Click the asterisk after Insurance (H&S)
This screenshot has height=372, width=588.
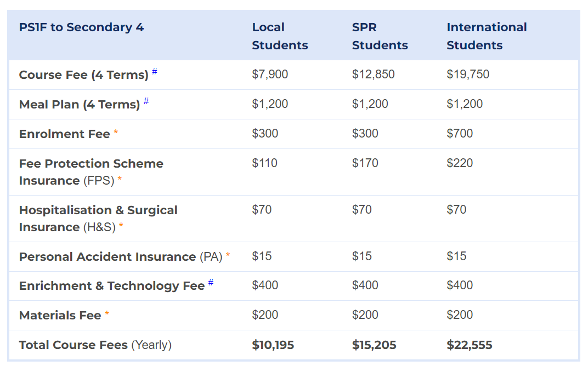click(x=121, y=225)
